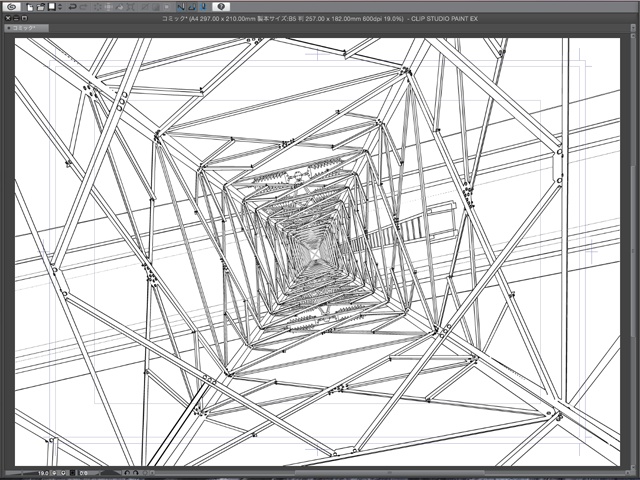Click the Scale/transform toolbar icon
640x480 pixels.
131,7
